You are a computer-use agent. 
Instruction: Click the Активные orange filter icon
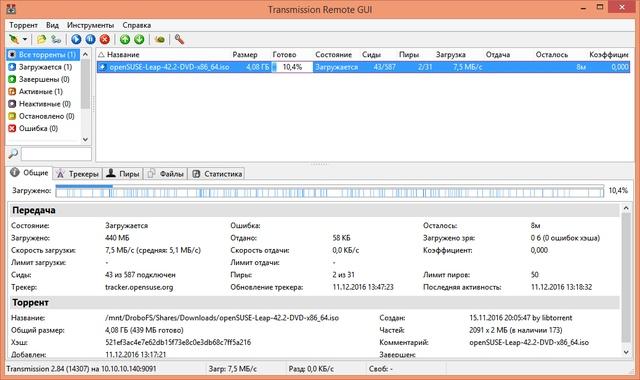click(x=12, y=91)
